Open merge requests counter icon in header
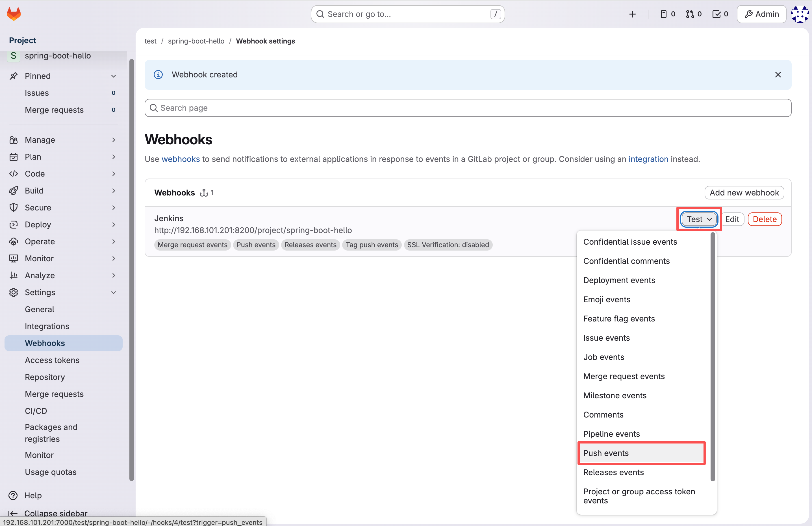This screenshot has width=812, height=526. (694, 14)
